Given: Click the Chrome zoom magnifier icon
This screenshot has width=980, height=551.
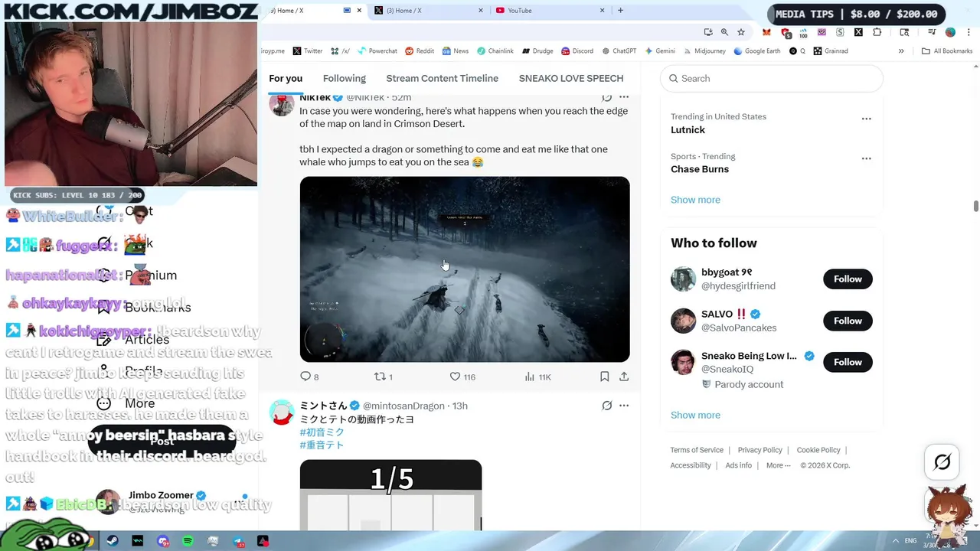Looking at the screenshot, I should click(x=724, y=32).
